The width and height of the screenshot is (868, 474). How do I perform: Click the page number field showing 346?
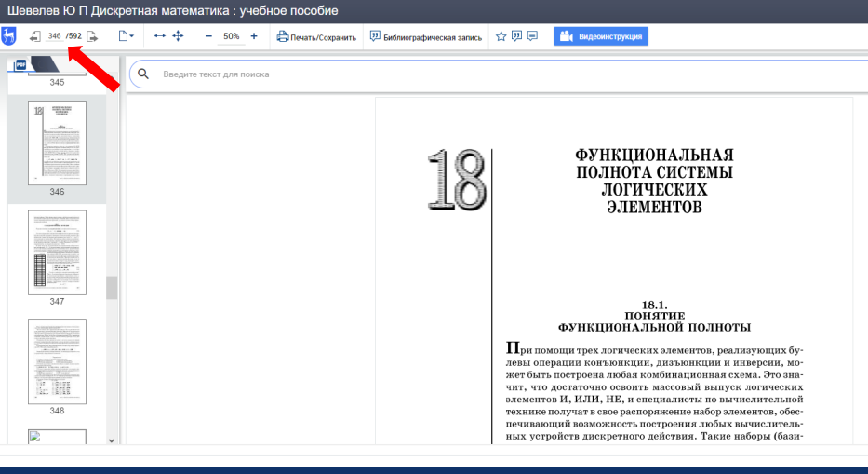(x=55, y=36)
